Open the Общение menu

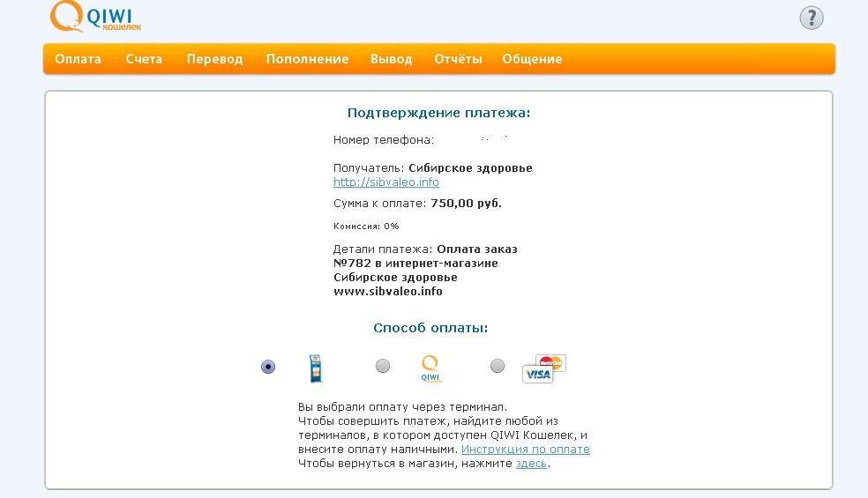tap(532, 59)
